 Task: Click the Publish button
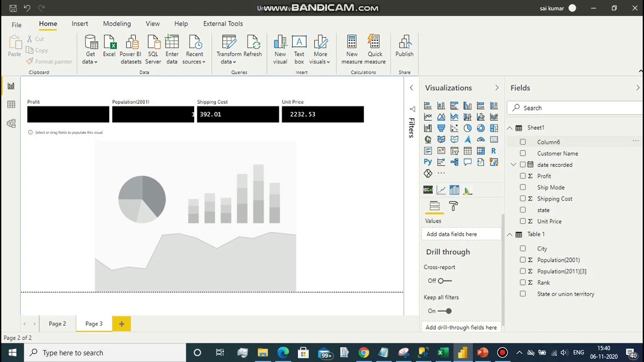click(x=405, y=47)
